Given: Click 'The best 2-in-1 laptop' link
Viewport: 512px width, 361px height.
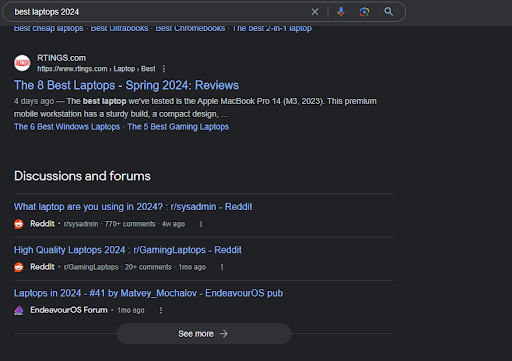Looking at the screenshot, I should coord(272,28).
